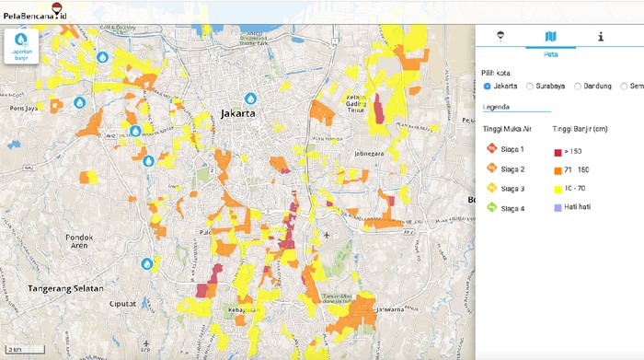
Task: Open the info tab icon
Action: pos(601,37)
